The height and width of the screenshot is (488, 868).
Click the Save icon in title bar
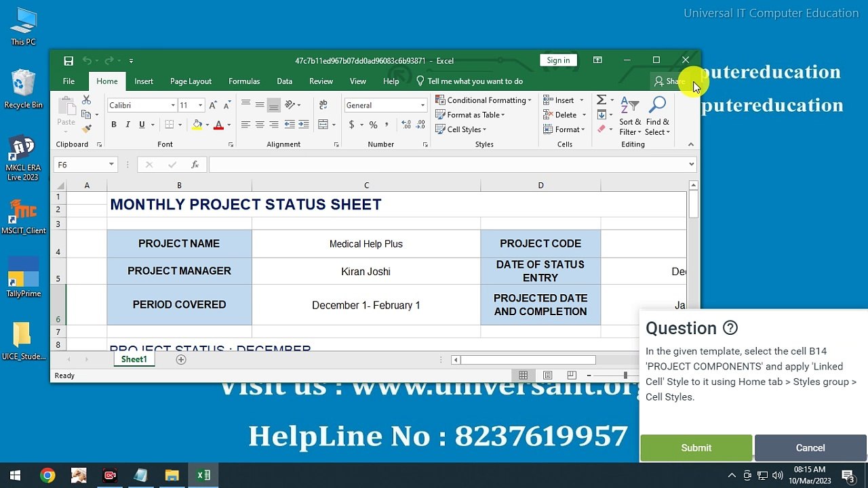point(68,61)
